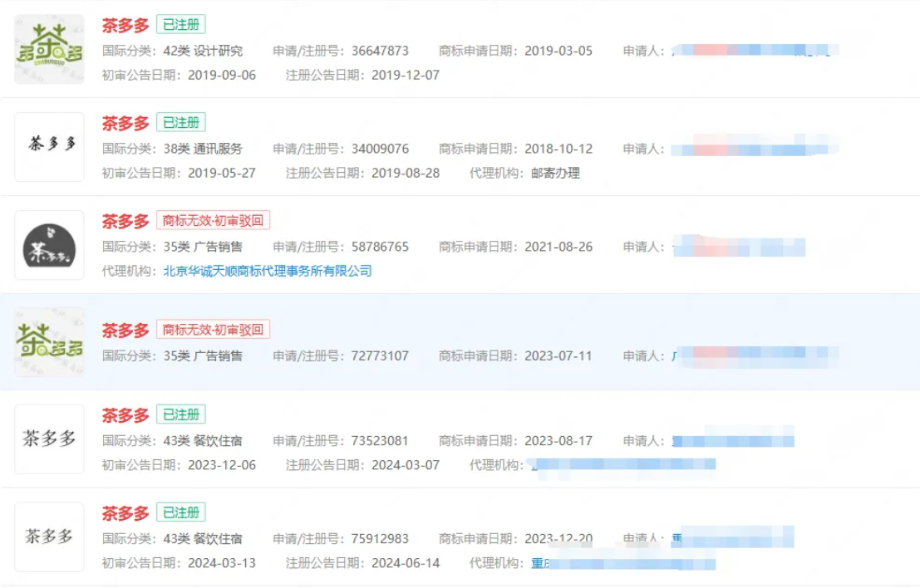Click 北京华诚天顺商标代理事务所有限公司 agency link
Screen dimensions: 920x588
point(268,271)
